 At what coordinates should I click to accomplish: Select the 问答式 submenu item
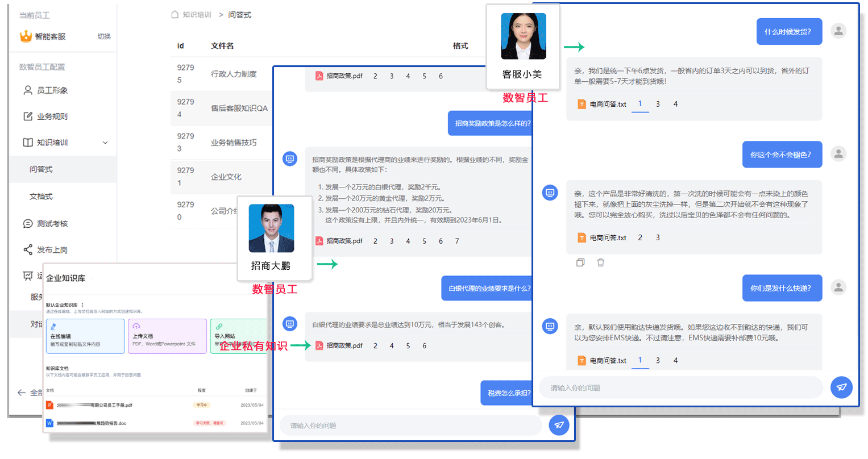[x=63, y=169]
